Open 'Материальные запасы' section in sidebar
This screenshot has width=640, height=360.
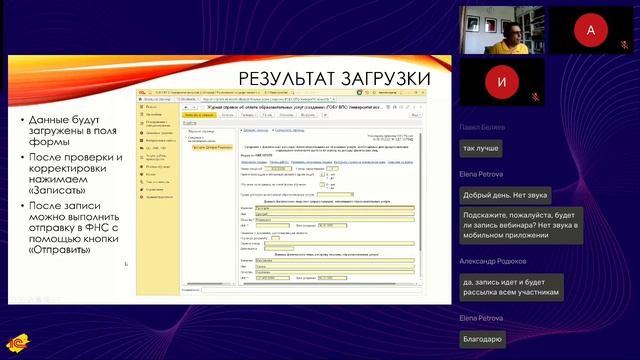tap(160, 140)
